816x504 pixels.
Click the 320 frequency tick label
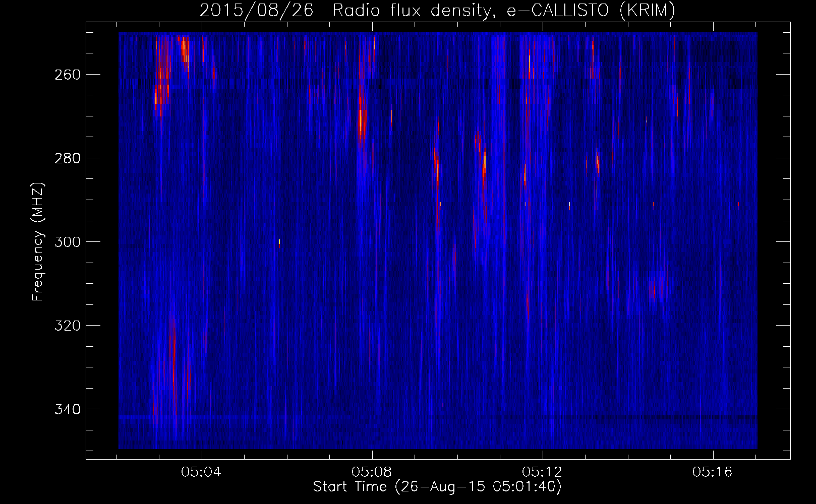[68, 326]
